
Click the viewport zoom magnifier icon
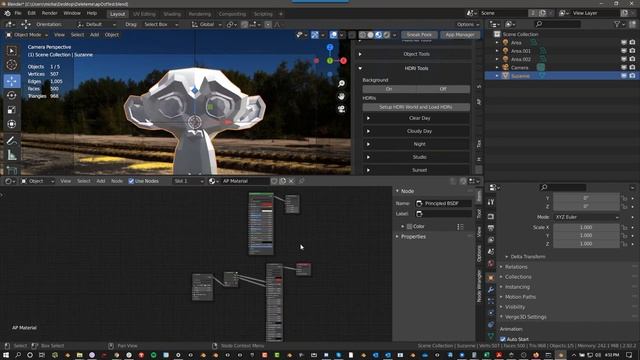pos(341,84)
